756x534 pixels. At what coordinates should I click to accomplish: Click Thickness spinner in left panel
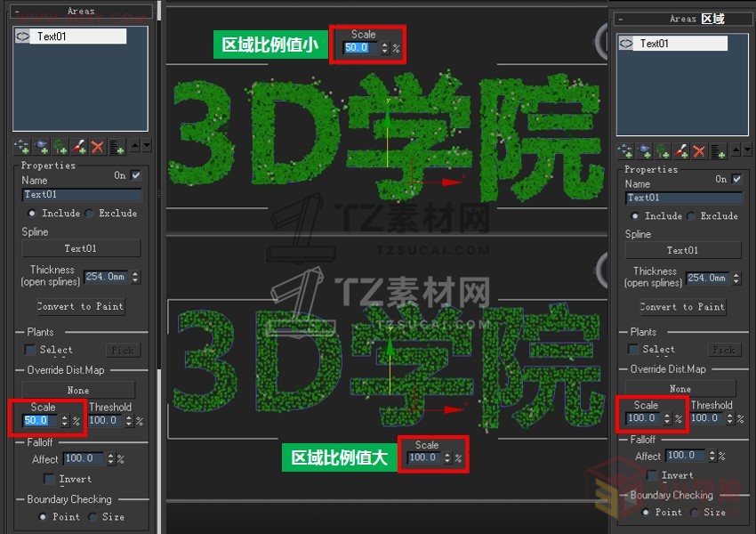click(135, 277)
